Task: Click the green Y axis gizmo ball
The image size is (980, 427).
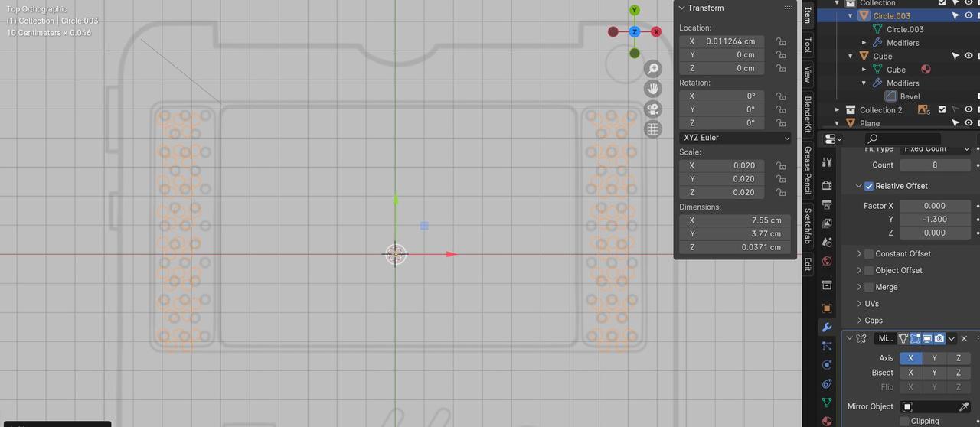Action: point(635,10)
